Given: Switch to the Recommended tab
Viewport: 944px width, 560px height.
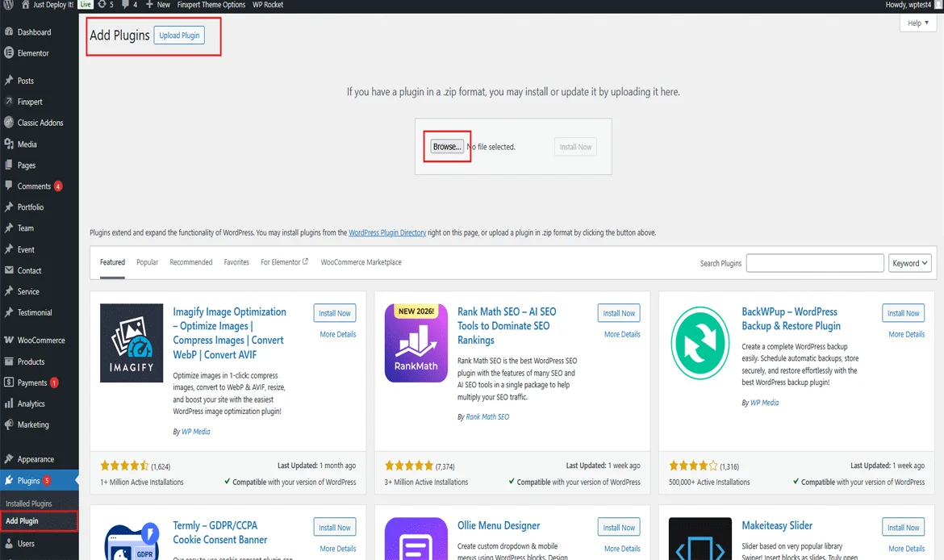Looking at the screenshot, I should pyautogui.click(x=191, y=262).
